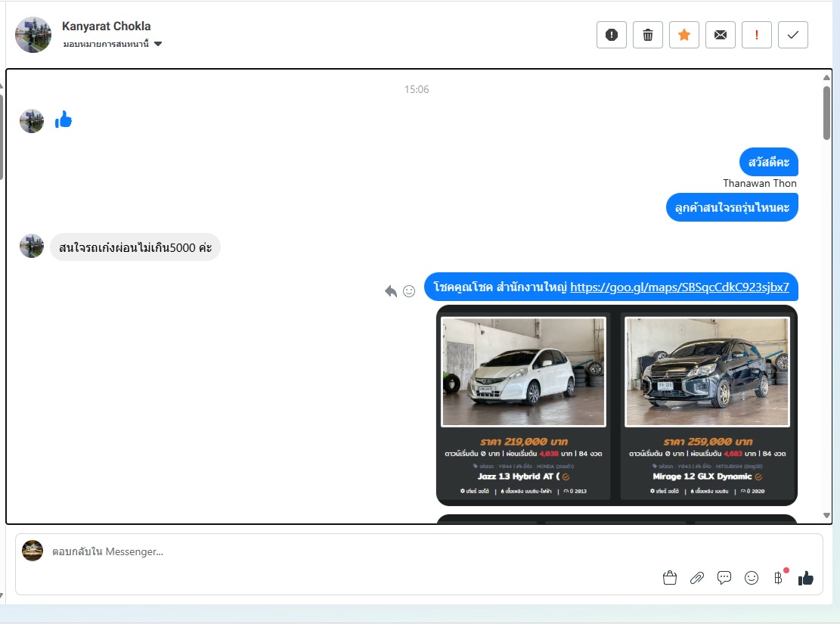Mark conversation unread with envelope icon
The width and height of the screenshot is (840, 624).
[721, 35]
